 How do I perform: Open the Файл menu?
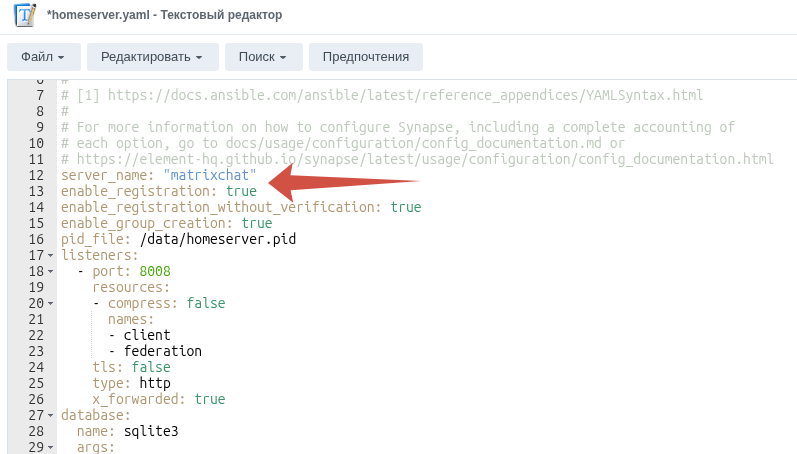43,57
